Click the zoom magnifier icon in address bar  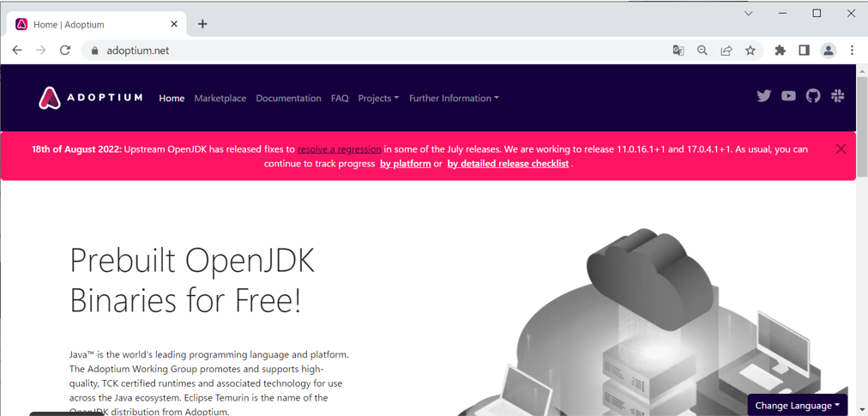coord(702,51)
